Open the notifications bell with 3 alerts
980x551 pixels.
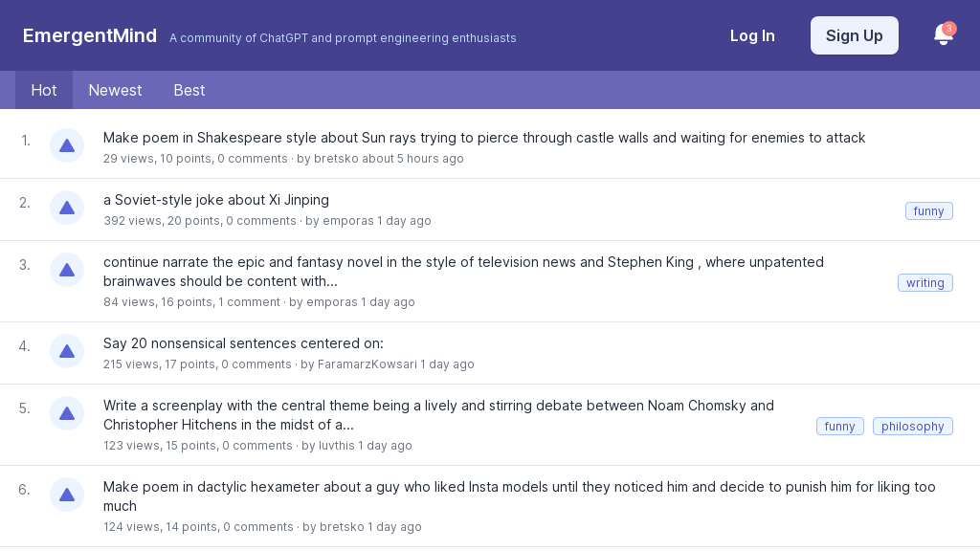944,35
